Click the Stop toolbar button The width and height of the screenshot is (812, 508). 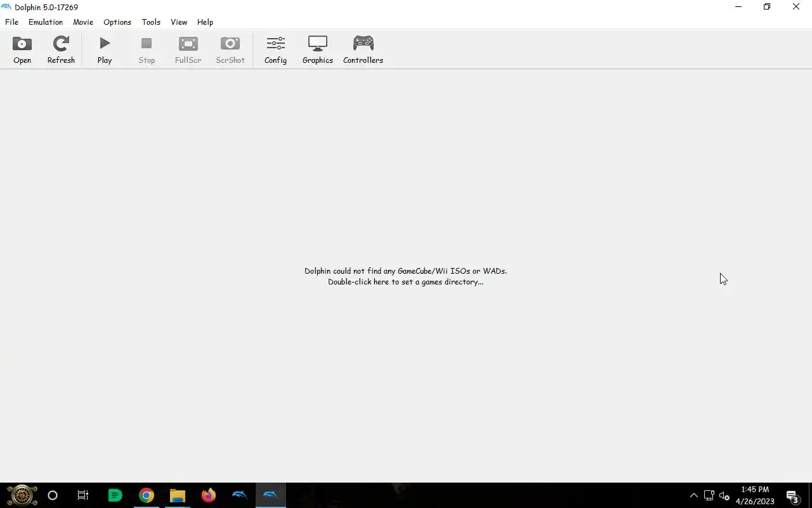point(147,50)
